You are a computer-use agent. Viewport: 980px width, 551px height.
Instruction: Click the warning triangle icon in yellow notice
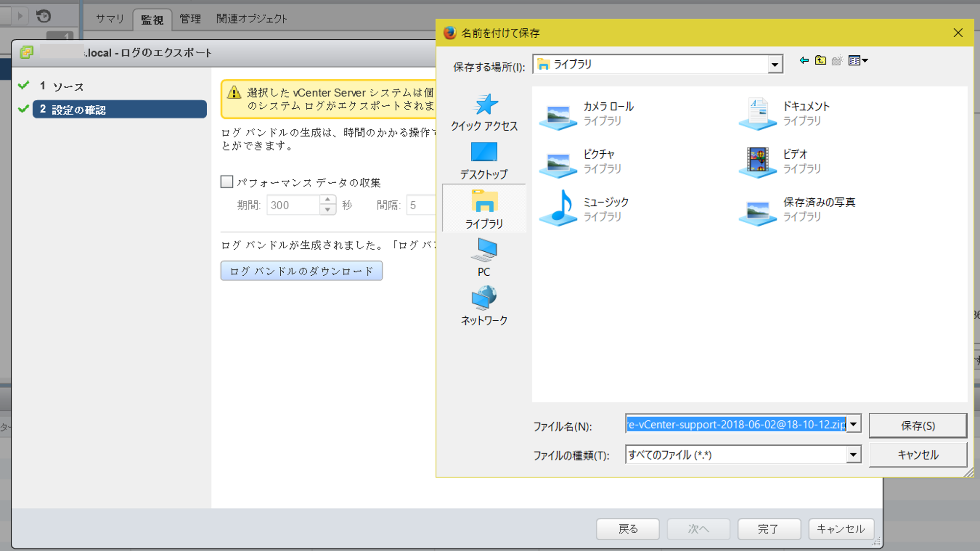click(234, 93)
